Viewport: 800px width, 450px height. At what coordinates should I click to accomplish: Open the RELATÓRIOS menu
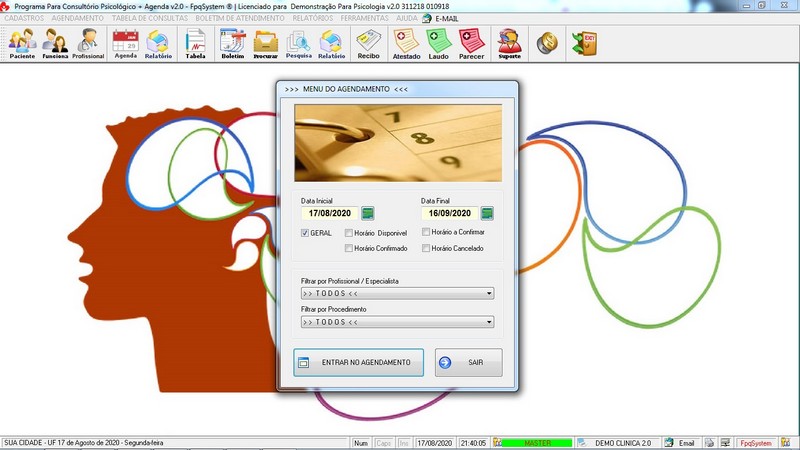(315, 18)
